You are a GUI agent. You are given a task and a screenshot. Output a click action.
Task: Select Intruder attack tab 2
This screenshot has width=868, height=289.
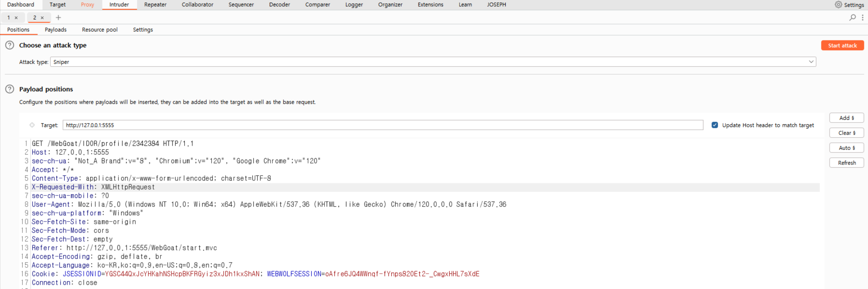coord(35,17)
